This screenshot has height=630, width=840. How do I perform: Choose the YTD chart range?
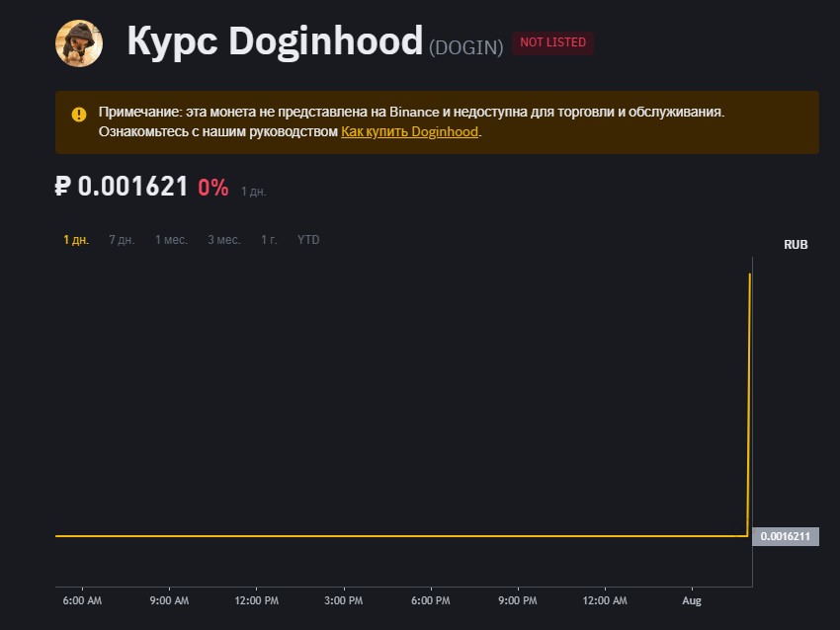point(308,240)
